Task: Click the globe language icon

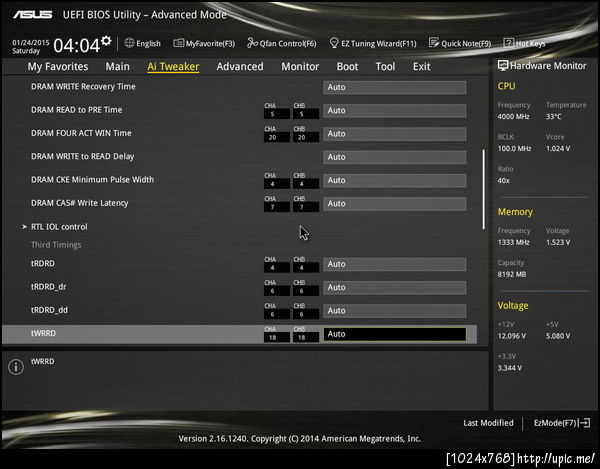Action: 129,43
